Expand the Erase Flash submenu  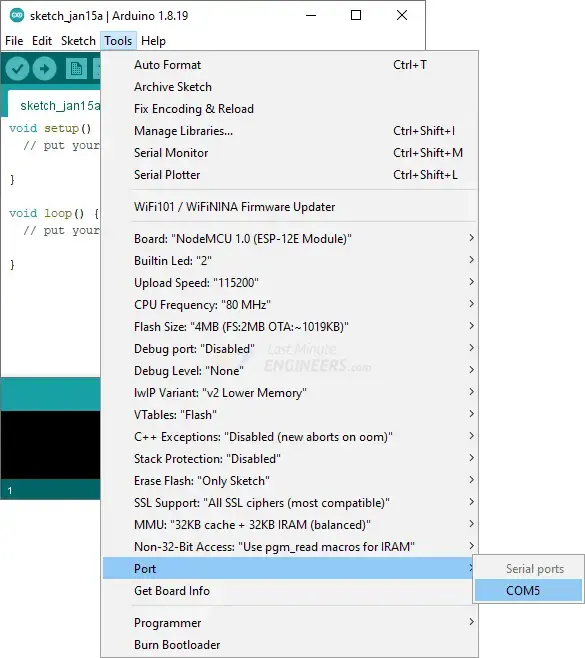click(290, 481)
